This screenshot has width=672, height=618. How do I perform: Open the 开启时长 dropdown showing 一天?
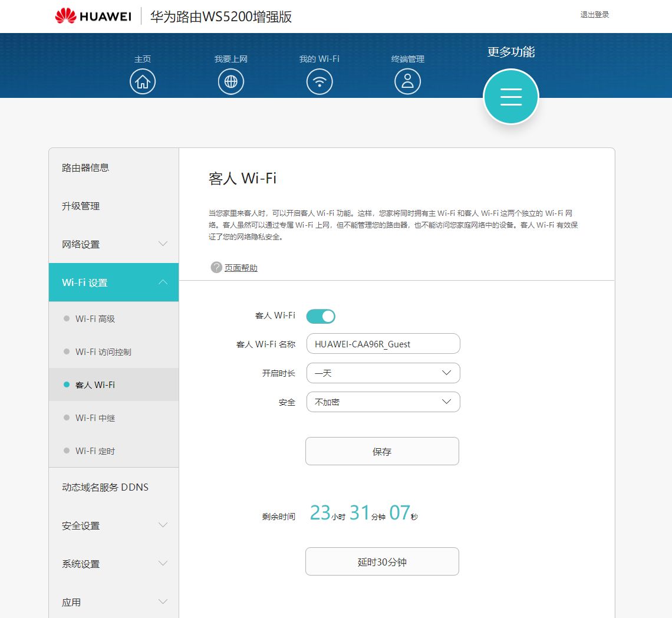(383, 373)
